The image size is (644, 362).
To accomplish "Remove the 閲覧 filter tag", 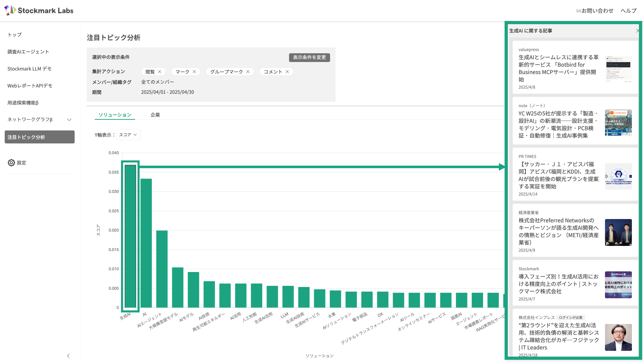I will coord(160,72).
